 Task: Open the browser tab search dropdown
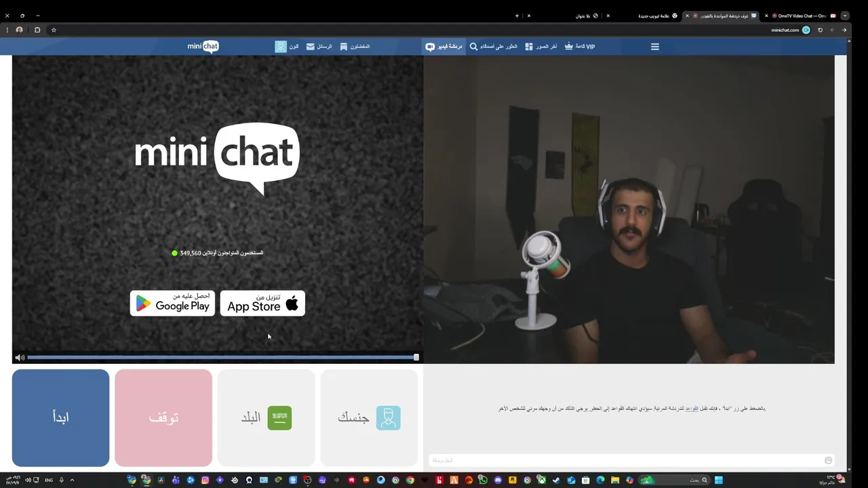click(x=845, y=16)
